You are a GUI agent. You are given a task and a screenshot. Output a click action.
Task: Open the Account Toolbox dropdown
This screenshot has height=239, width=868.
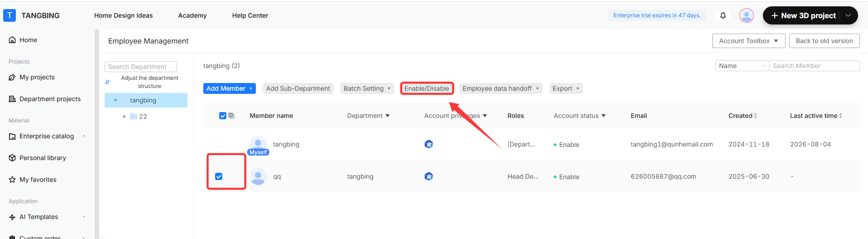[748, 41]
